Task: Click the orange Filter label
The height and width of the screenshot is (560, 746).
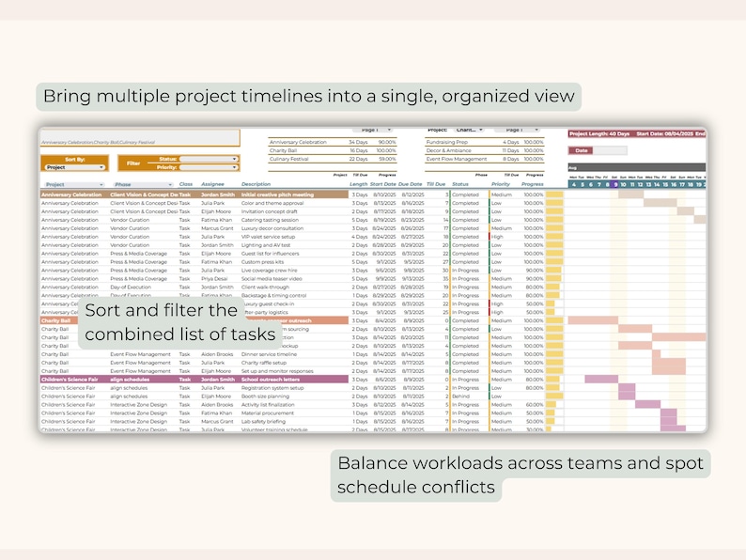Action: click(133, 163)
